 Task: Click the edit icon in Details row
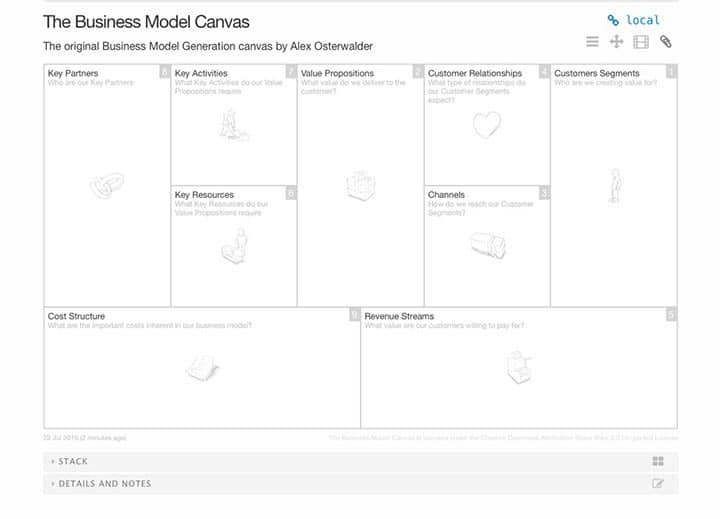[658, 484]
